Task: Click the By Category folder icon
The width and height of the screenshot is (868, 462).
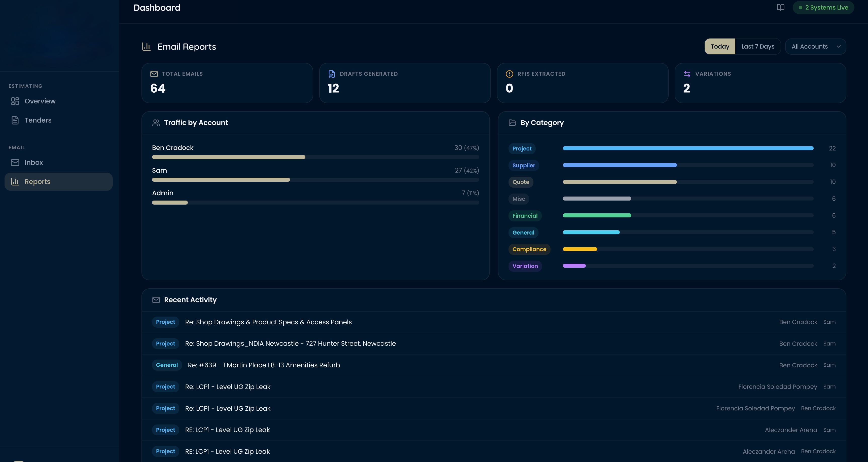Action: [512, 123]
